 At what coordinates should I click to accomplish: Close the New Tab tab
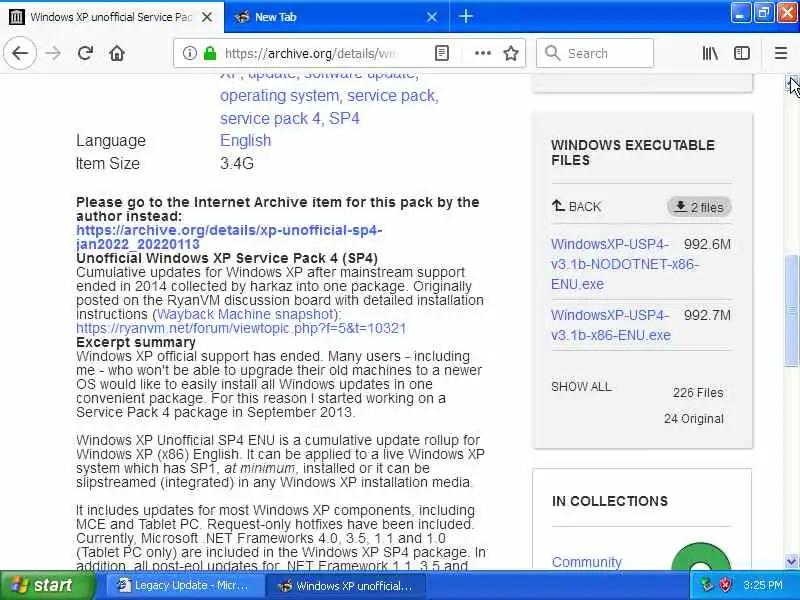(432, 17)
